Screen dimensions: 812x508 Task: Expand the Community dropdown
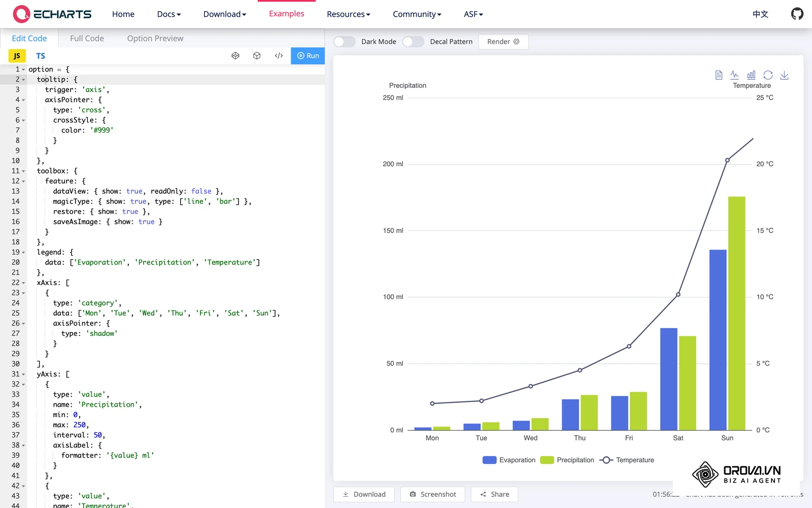(417, 14)
